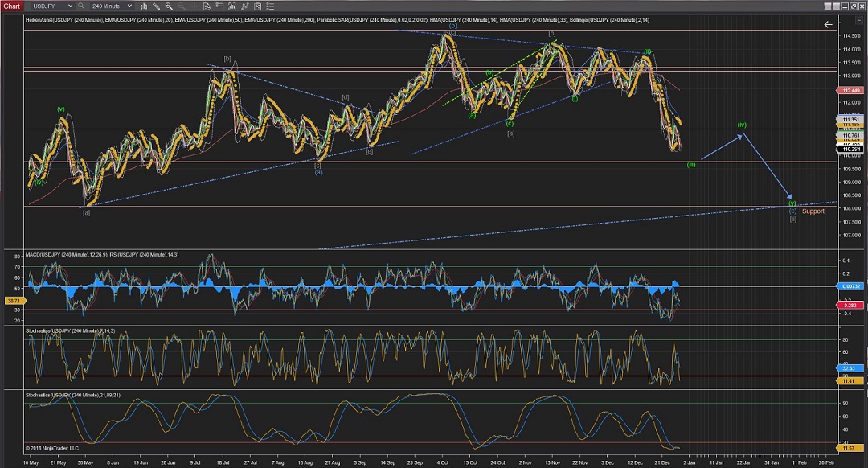Click the 0.00732 MACD value marker
The width and height of the screenshot is (868, 468).
851,286
